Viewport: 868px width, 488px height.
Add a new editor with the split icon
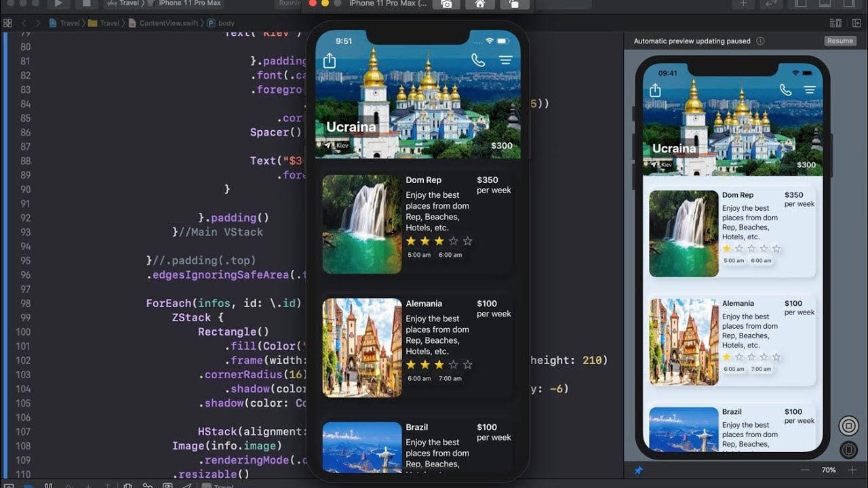coord(855,22)
